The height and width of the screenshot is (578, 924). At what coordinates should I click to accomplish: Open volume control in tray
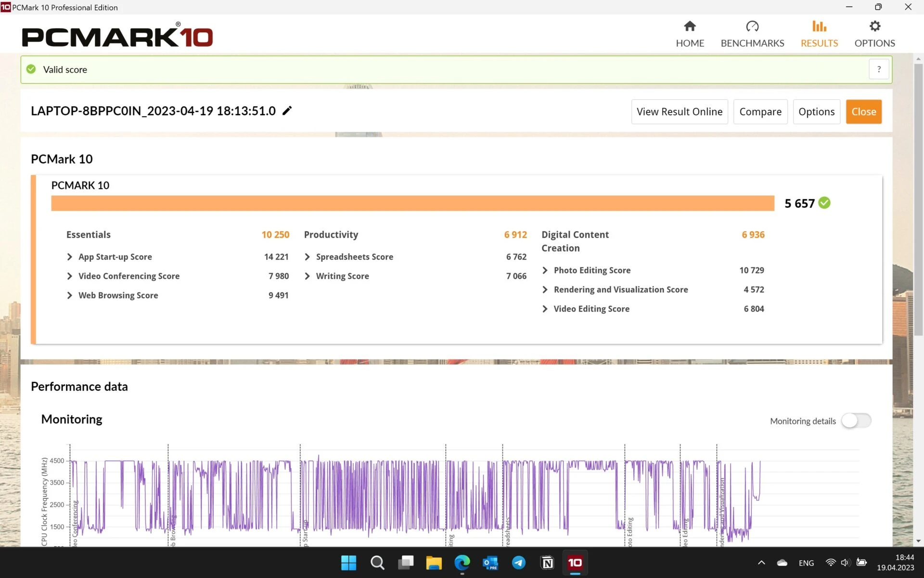(x=845, y=563)
